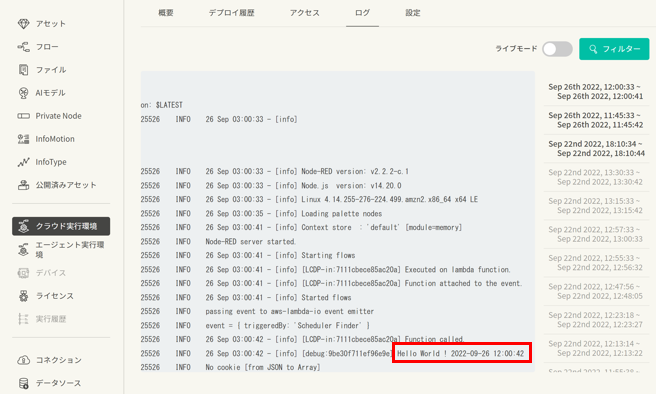The width and height of the screenshot is (657, 394).
Task: Click the Function called log line
Action: [303, 340]
